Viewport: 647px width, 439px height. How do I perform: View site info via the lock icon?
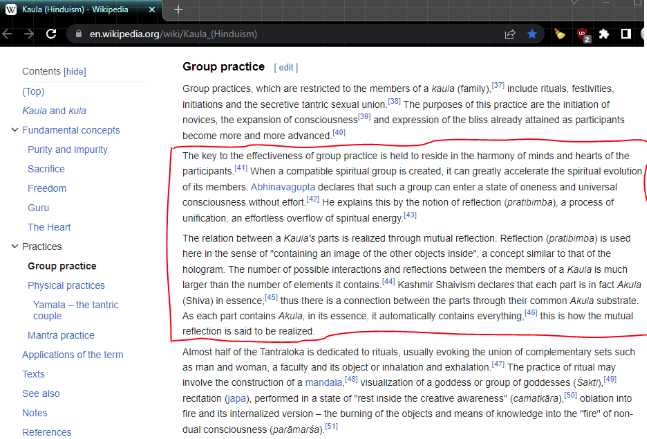click(x=78, y=34)
